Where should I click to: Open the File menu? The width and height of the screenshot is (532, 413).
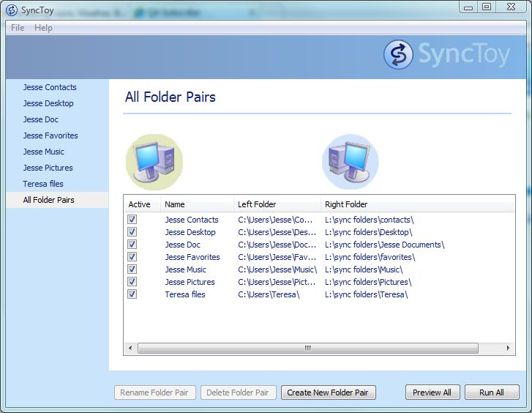18,28
